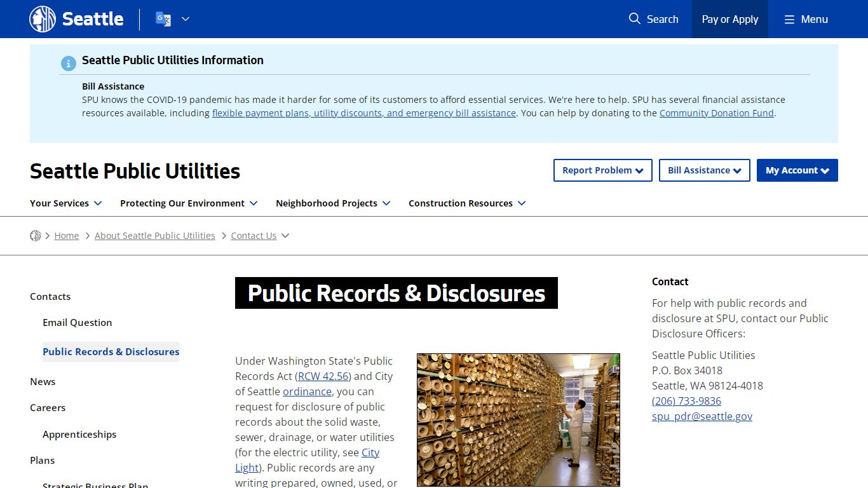
Task: Open the Neighborhood Projects menu
Action: click(333, 203)
